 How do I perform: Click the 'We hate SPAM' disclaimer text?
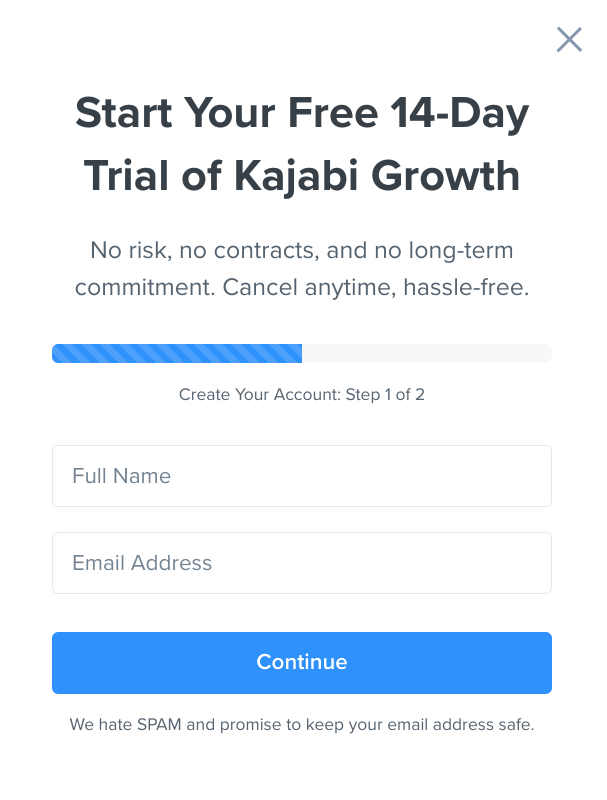point(301,724)
